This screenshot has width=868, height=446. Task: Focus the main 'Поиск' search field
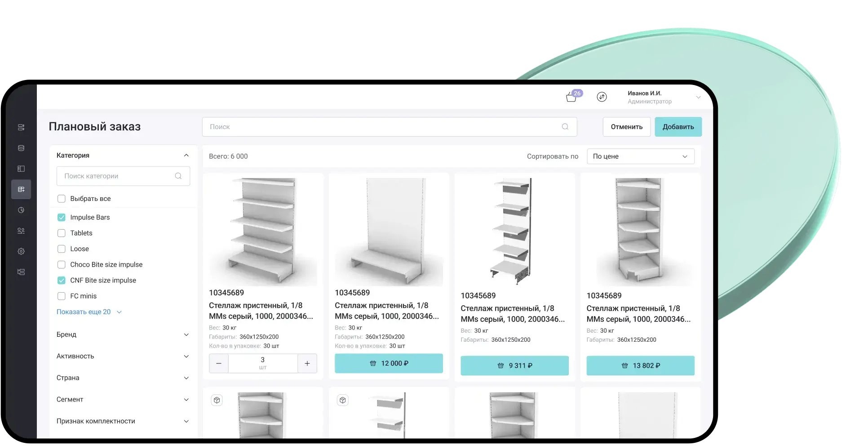pyautogui.click(x=390, y=127)
